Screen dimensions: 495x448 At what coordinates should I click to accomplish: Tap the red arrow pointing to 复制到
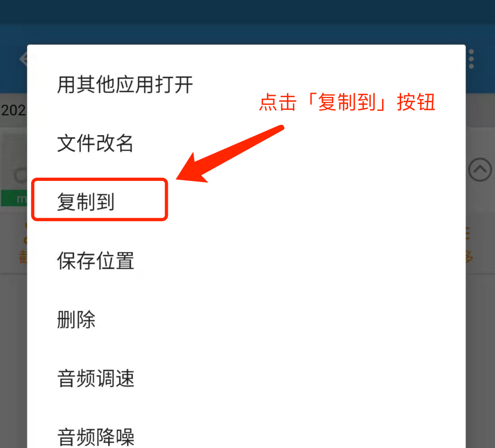coord(230,154)
